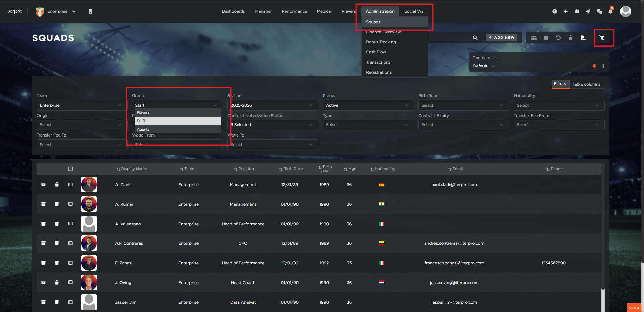644x312 pixels.
Task: Open the notifications bell
Action: (x=610, y=11)
